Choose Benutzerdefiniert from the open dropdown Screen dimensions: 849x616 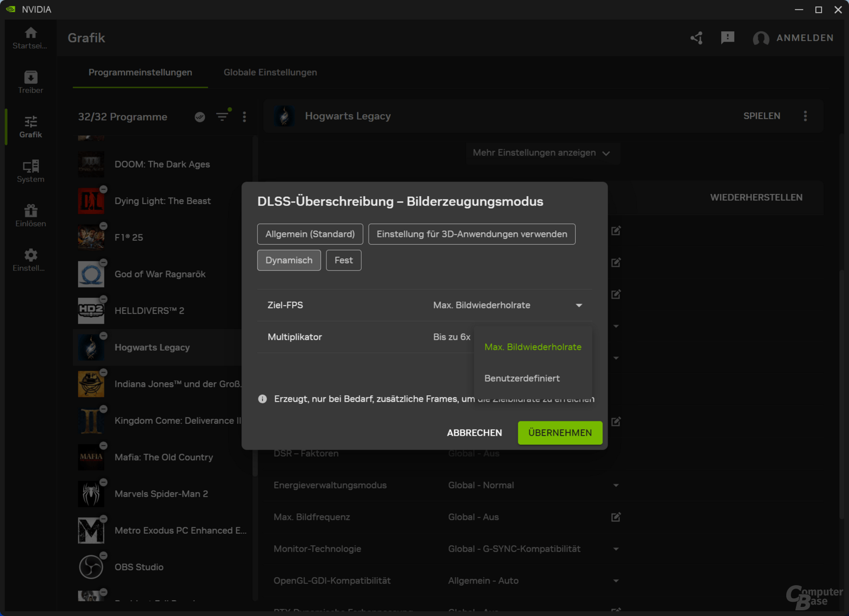pos(521,378)
